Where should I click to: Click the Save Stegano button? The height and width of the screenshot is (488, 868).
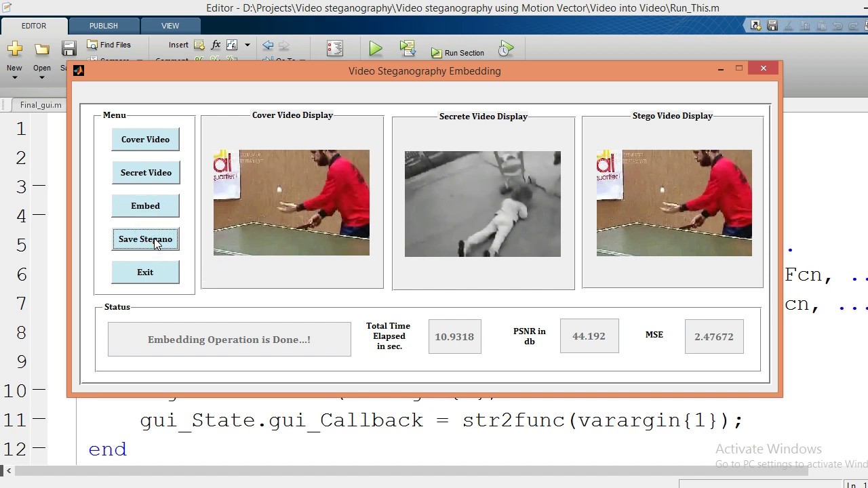(145, 239)
